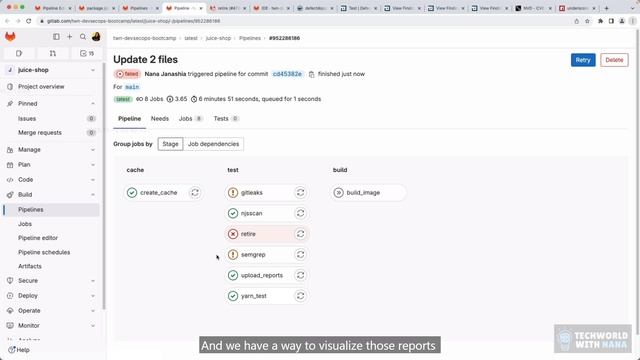Screen dimensions: 640x360
Task: Switch to the Needs tab
Action: coord(160,119)
